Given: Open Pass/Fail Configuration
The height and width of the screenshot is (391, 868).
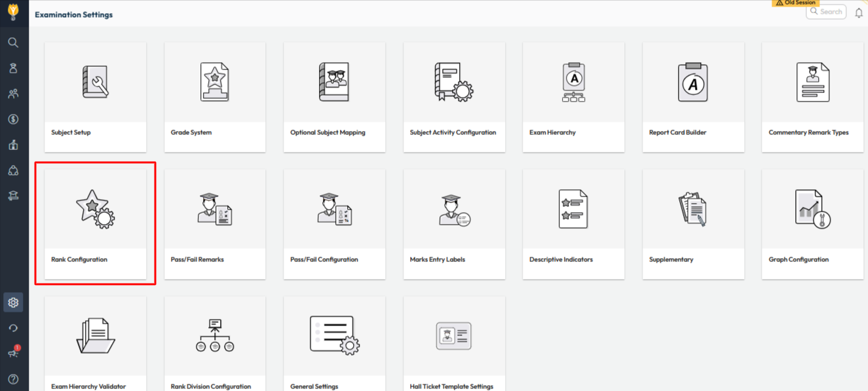Looking at the screenshot, I should pos(334,224).
